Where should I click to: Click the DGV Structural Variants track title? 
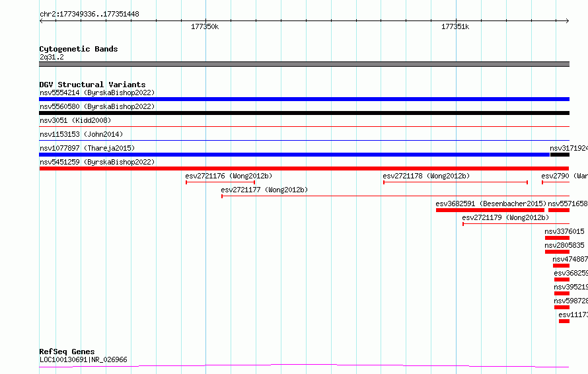tap(92, 85)
